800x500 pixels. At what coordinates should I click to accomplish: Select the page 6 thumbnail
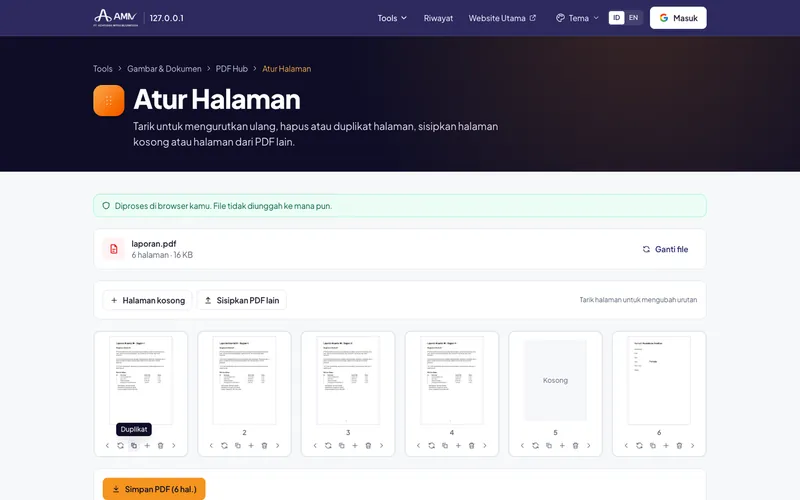point(659,380)
